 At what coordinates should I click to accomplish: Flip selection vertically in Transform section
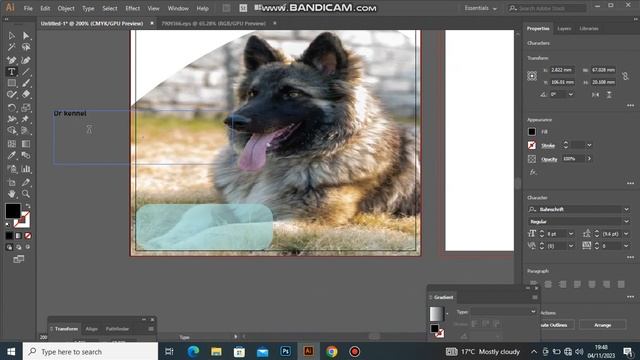[609, 95]
